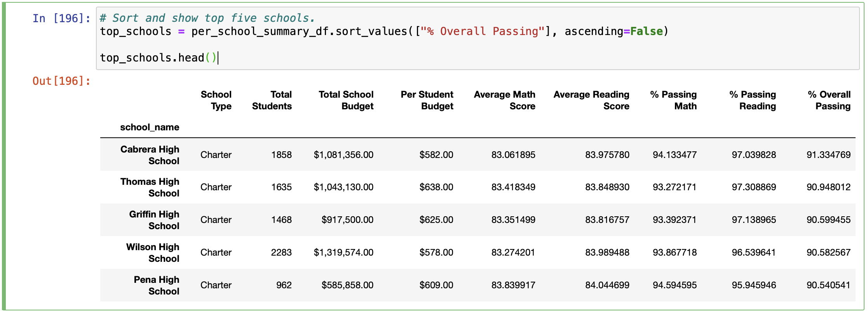Click the Per Student Budget column header
868x312 pixels.
[x=427, y=100]
